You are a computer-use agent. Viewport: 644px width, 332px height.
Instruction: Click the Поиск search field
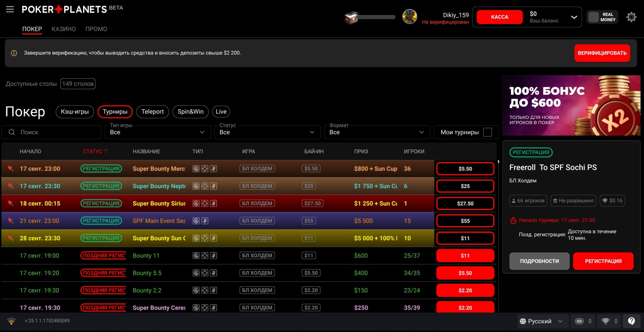pos(56,132)
